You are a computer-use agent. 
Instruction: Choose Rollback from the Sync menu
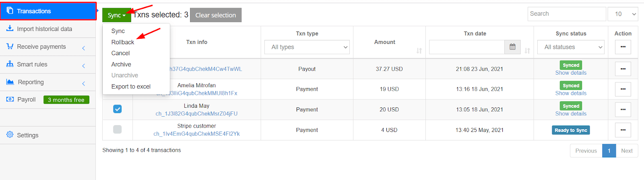click(x=123, y=42)
